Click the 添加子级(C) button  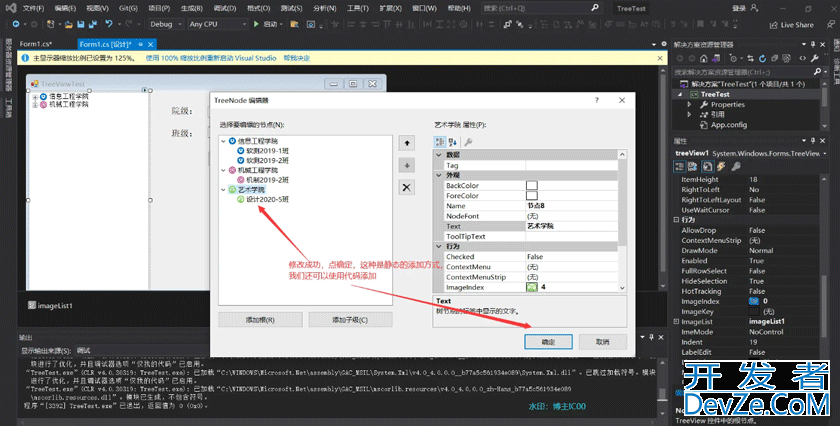point(350,320)
